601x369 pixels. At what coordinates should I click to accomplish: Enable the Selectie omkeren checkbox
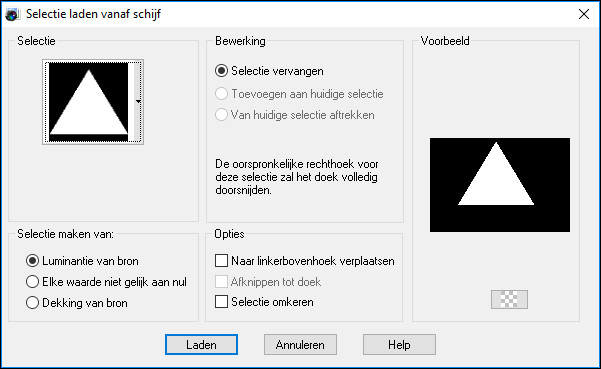click(264, 302)
